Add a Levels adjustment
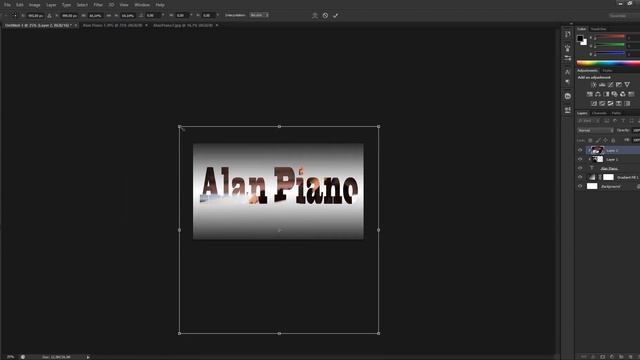 tap(602, 84)
